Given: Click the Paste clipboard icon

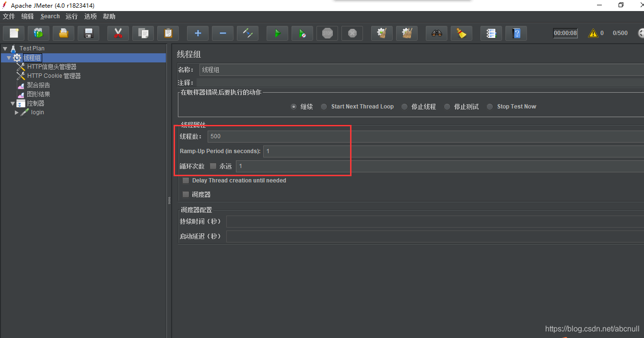Looking at the screenshot, I should pos(168,33).
